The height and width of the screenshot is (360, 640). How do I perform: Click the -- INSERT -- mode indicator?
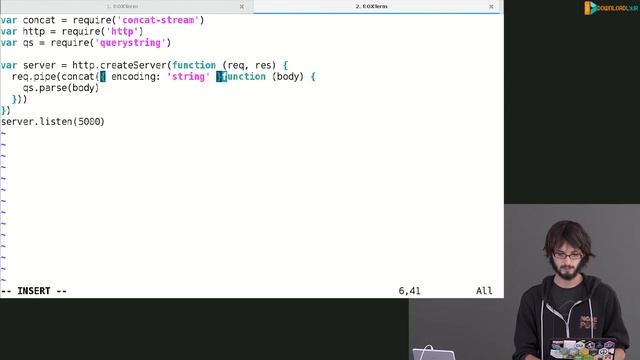(x=34, y=291)
